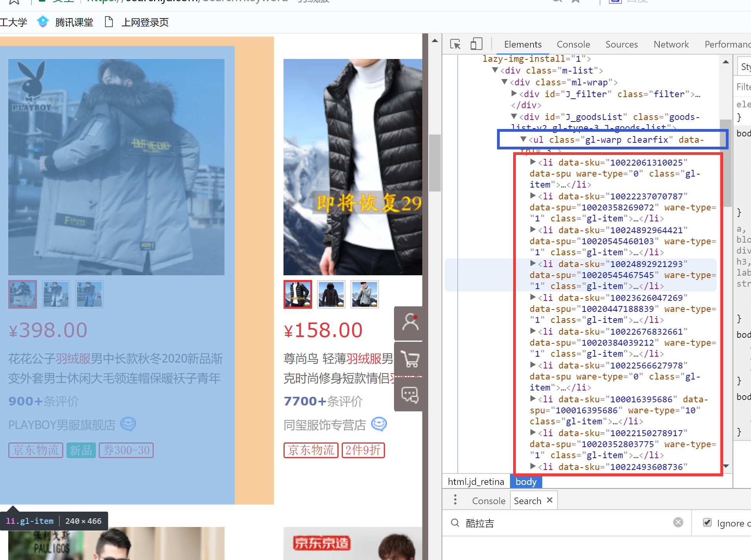Close the Search drawer tab

point(549,500)
